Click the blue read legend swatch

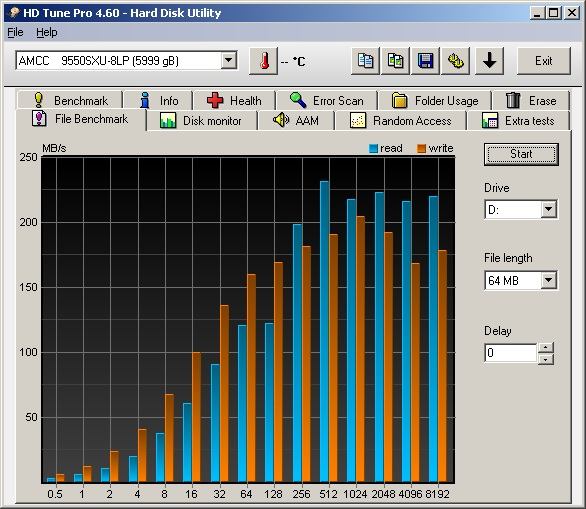pos(373,149)
